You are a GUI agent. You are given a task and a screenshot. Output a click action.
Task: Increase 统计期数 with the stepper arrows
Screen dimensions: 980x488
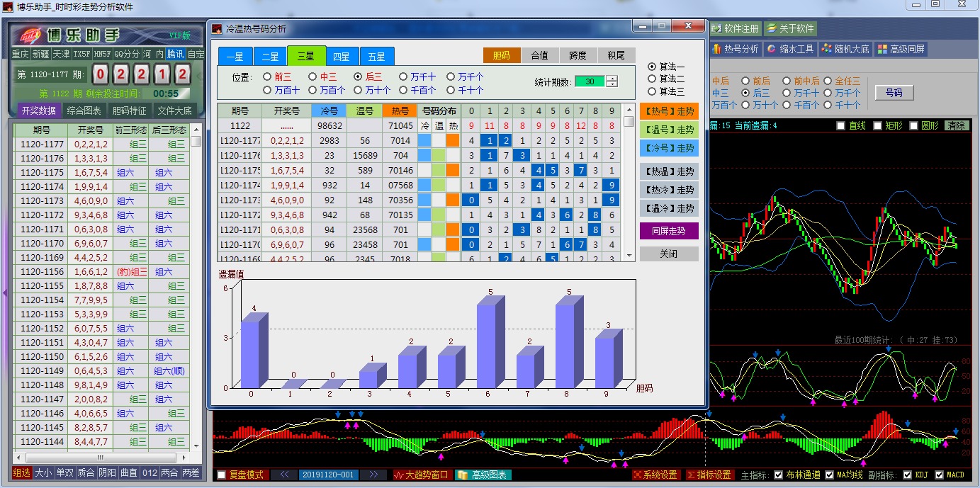[x=612, y=78]
